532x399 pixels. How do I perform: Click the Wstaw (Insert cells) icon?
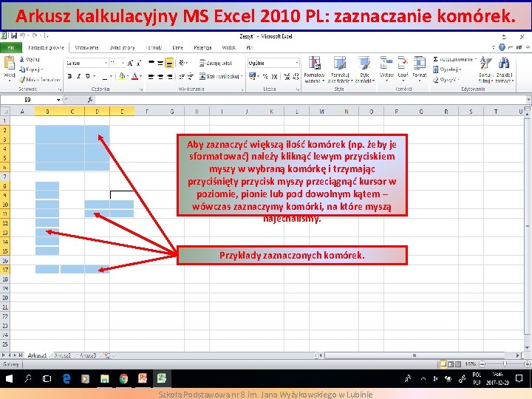point(386,63)
